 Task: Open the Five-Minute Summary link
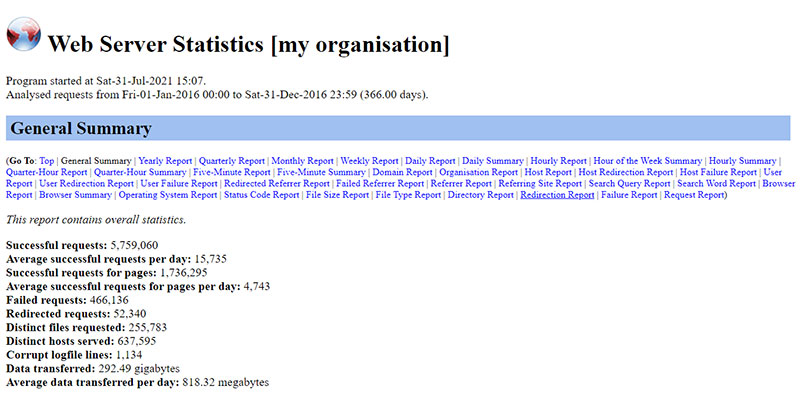321,172
